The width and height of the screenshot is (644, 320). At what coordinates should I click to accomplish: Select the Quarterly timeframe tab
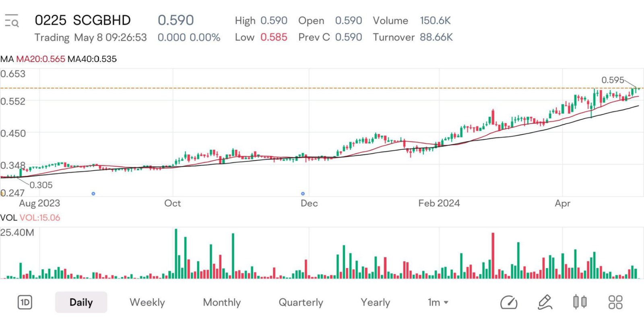pyautogui.click(x=301, y=302)
